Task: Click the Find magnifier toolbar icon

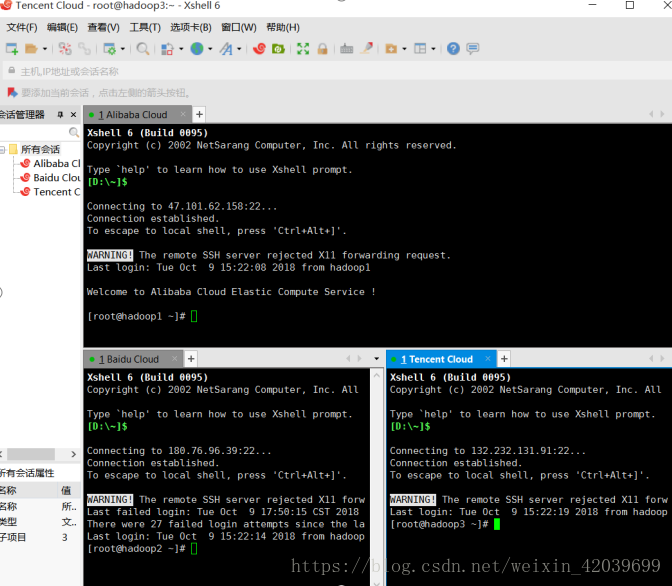Action: (x=143, y=49)
